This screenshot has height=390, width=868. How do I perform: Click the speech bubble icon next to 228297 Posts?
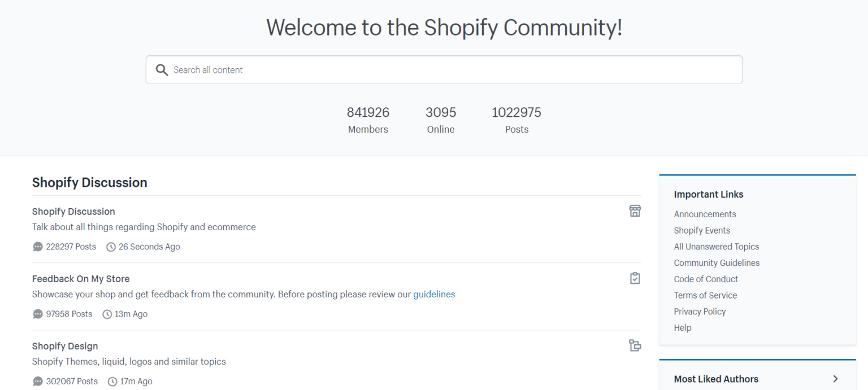(37, 247)
